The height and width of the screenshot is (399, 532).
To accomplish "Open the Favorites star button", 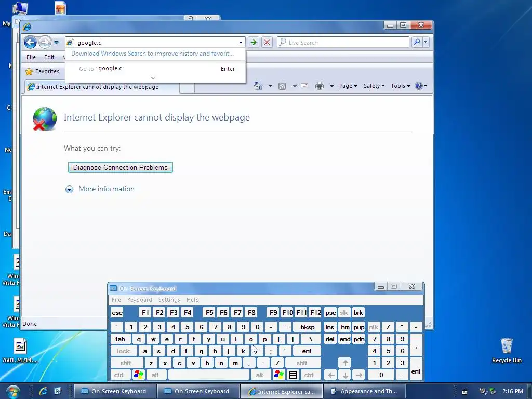I will tap(43, 71).
